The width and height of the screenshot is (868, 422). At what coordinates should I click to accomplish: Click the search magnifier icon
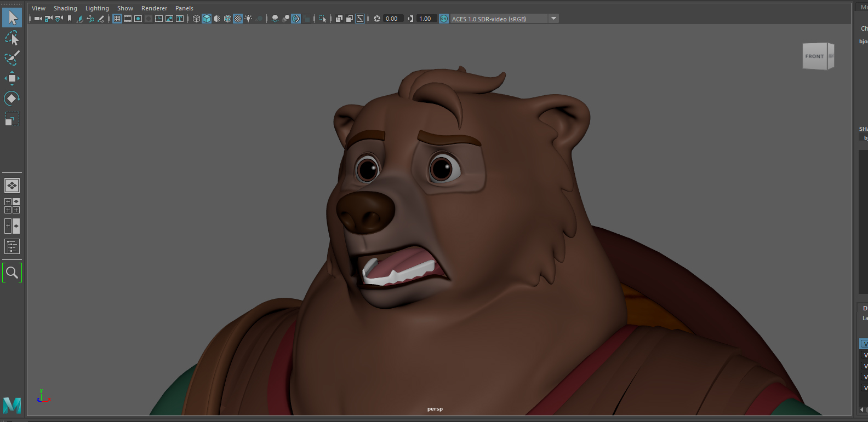(x=12, y=272)
